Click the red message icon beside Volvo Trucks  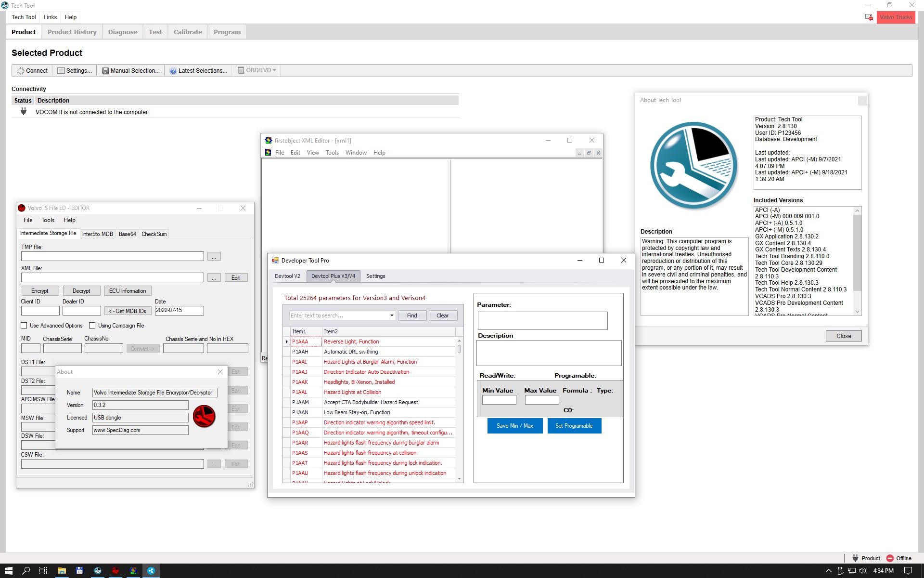click(869, 17)
